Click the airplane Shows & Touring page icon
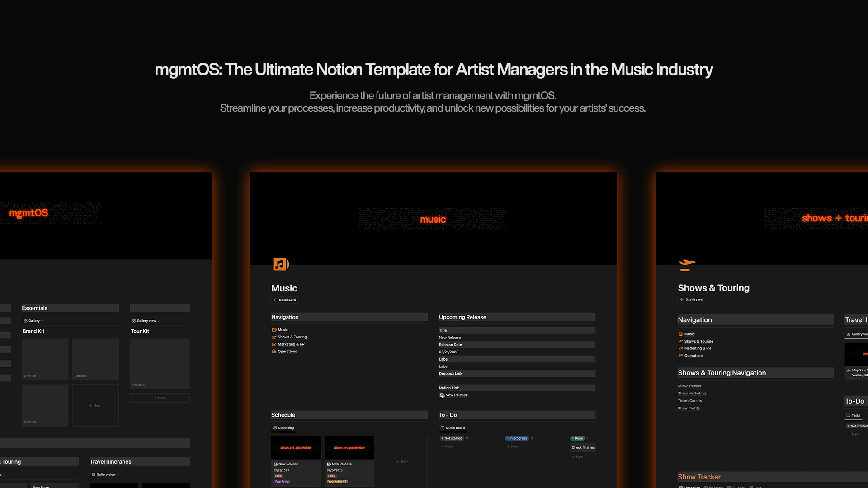This screenshot has height=488, width=868. 687,265
